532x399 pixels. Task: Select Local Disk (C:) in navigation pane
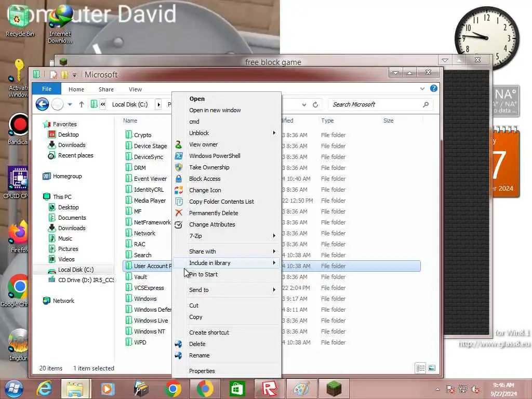[x=76, y=270]
